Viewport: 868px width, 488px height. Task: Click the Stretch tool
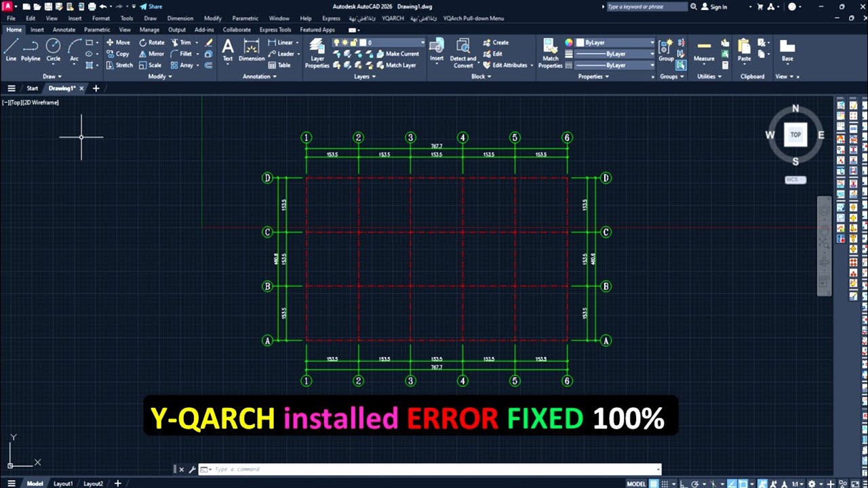[119, 65]
